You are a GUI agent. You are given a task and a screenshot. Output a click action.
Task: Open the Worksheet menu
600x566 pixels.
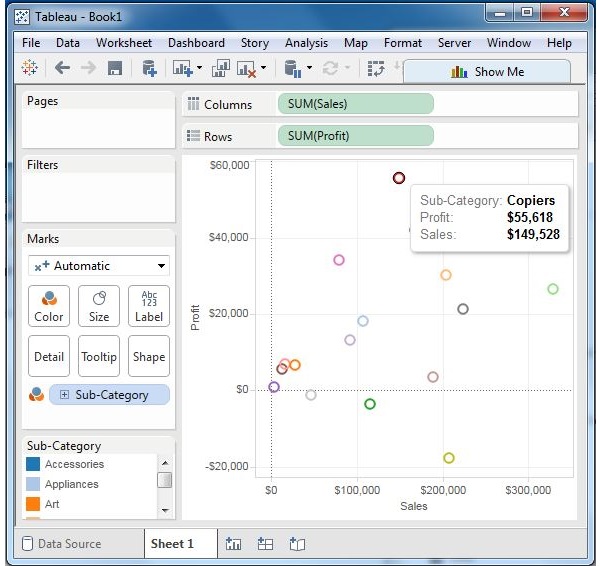(x=124, y=43)
